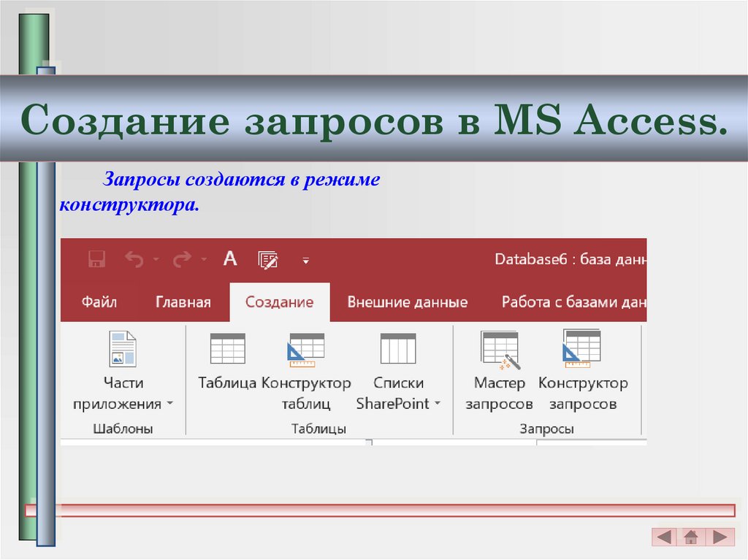
Task: Open quick access toolbar customize dropdown
Action: pos(307,261)
